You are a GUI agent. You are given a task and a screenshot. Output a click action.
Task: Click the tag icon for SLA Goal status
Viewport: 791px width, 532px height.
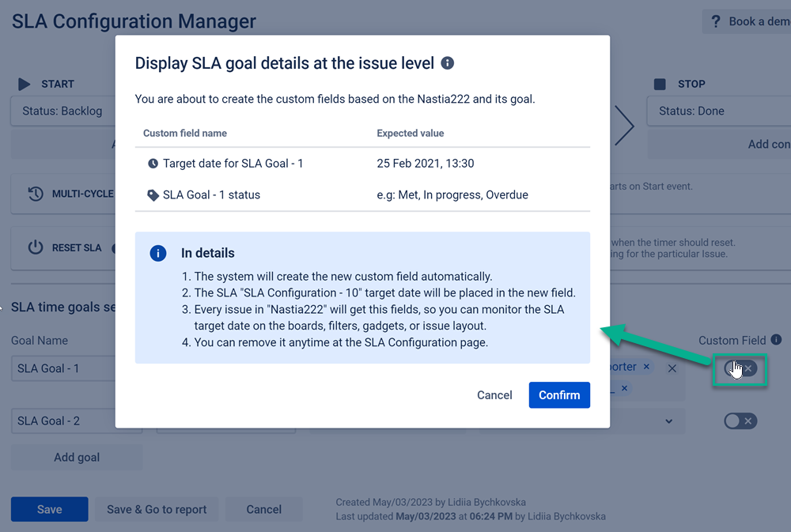click(153, 194)
